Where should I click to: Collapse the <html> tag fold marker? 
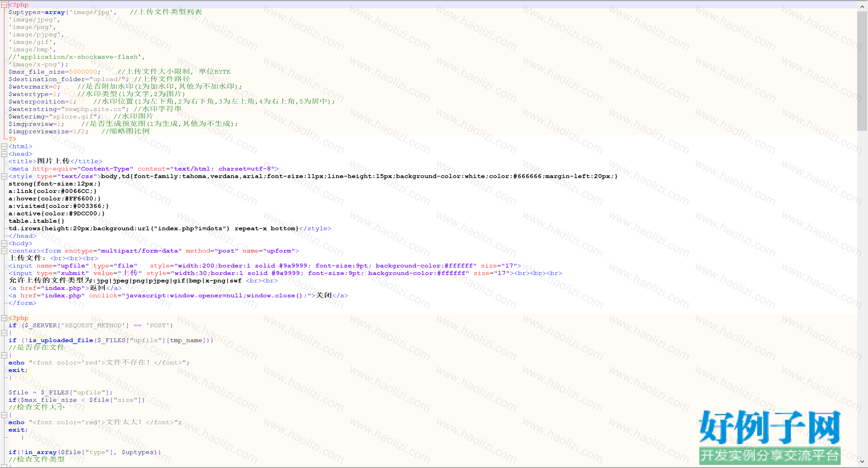[x=4, y=146]
